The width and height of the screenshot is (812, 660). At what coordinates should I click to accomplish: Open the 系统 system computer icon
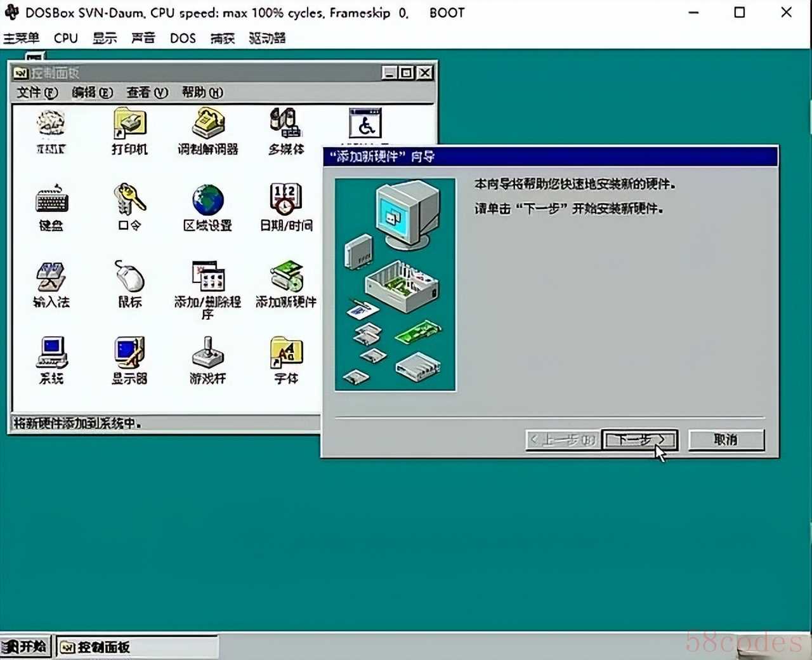tap(51, 360)
